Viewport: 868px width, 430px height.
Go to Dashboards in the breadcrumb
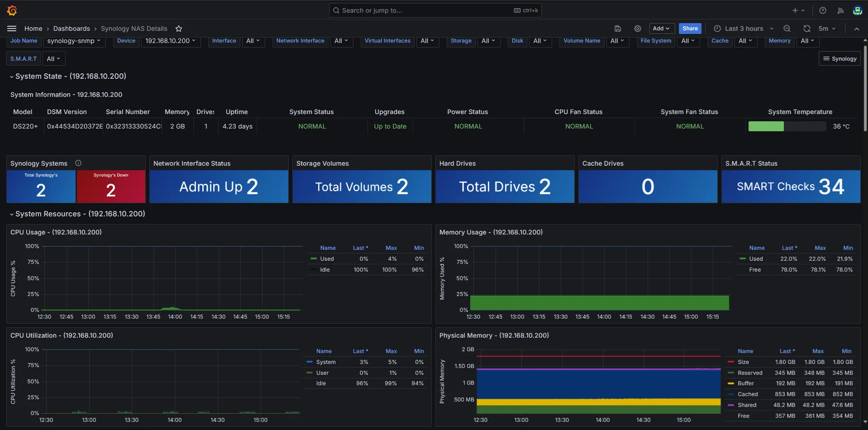72,29
